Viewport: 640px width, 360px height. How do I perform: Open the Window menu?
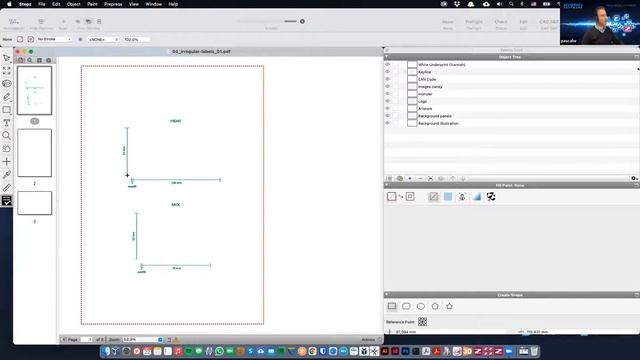[x=153, y=4]
